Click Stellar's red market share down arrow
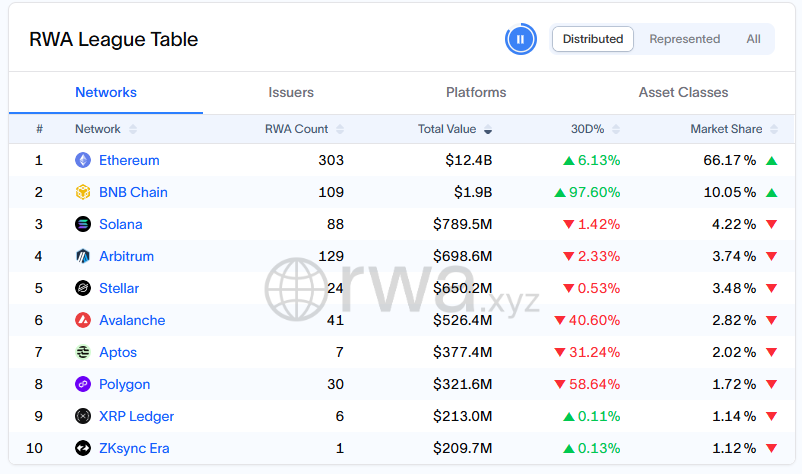 coord(772,288)
